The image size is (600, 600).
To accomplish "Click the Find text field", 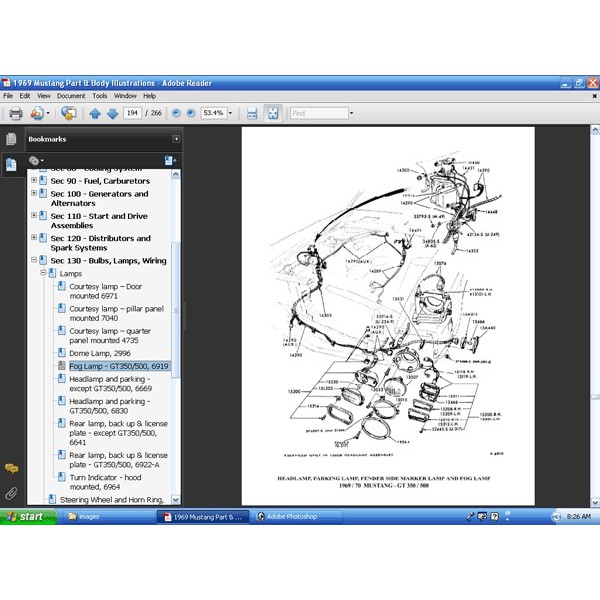I will (x=319, y=113).
